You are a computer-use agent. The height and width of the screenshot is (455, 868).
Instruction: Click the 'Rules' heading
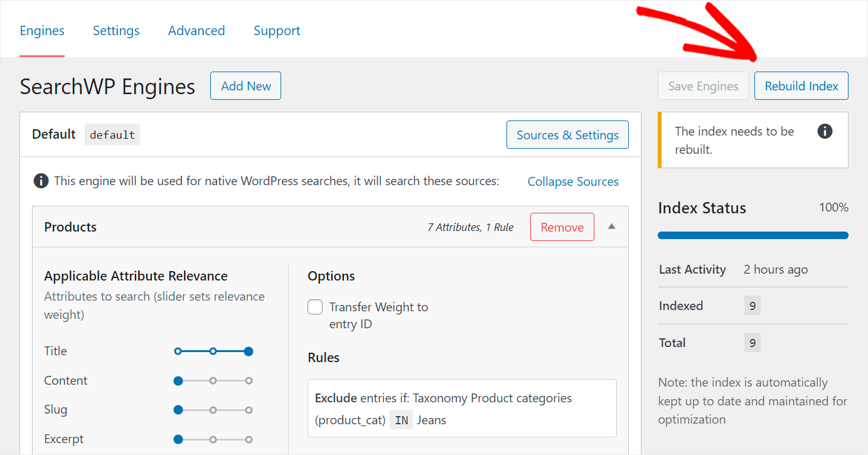coord(323,358)
